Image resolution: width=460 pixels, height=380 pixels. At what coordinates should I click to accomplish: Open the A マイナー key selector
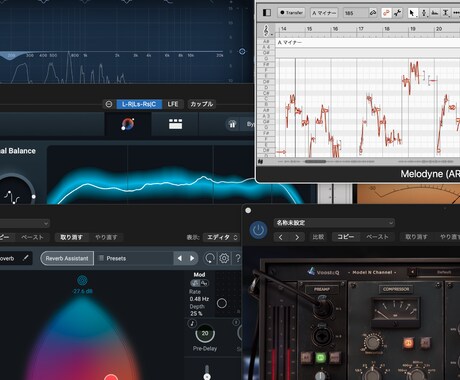[324, 13]
